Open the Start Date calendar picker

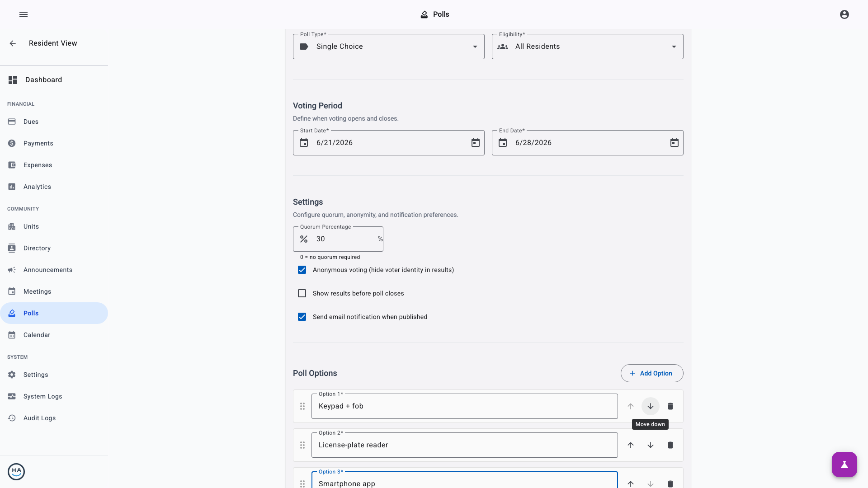click(476, 143)
